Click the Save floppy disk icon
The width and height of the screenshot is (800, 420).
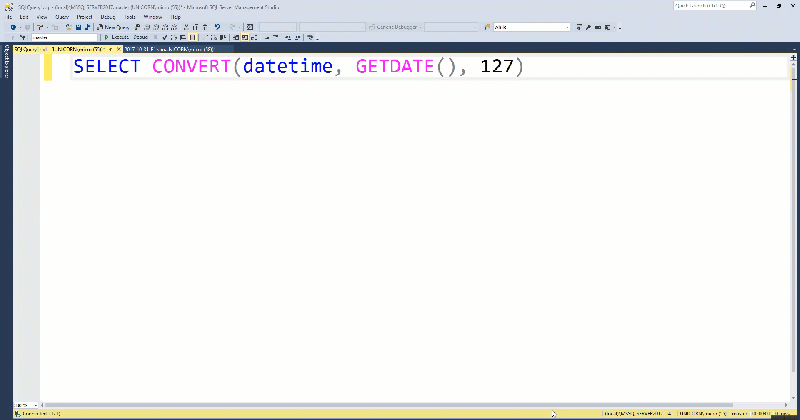coord(79,27)
